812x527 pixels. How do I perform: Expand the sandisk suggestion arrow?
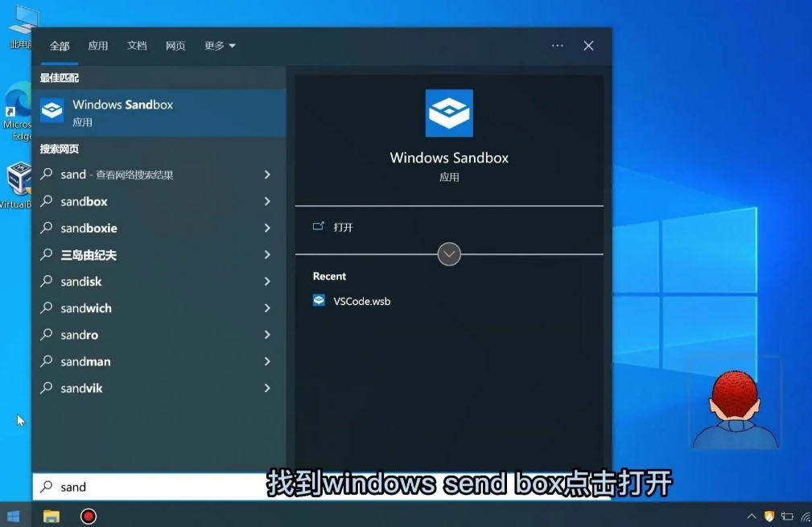(x=267, y=281)
